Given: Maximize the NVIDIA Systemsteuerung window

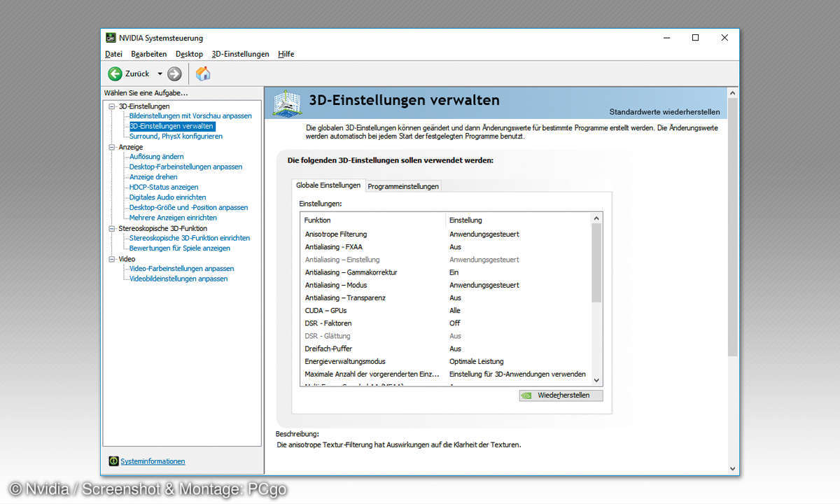Looking at the screenshot, I should click(695, 38).
